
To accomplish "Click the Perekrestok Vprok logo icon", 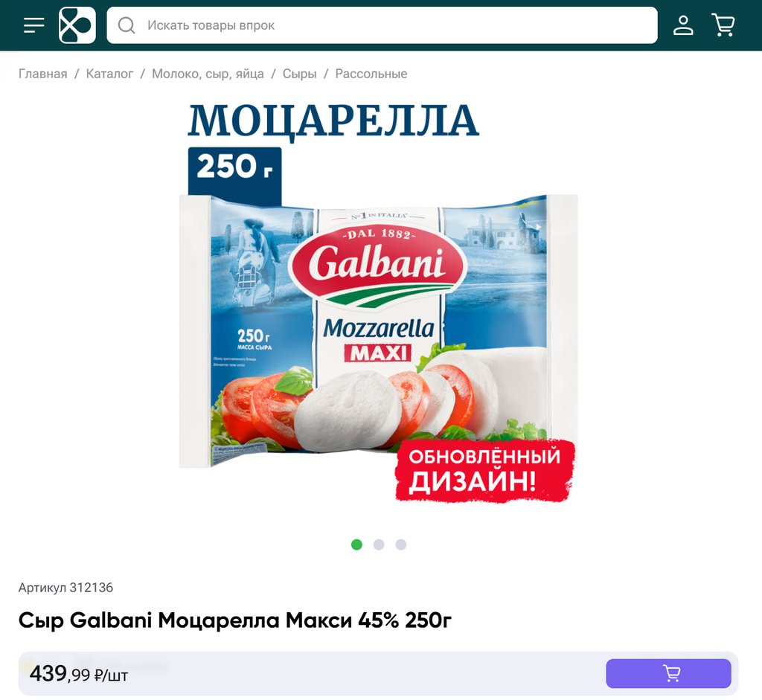I will tap(77, 25).
